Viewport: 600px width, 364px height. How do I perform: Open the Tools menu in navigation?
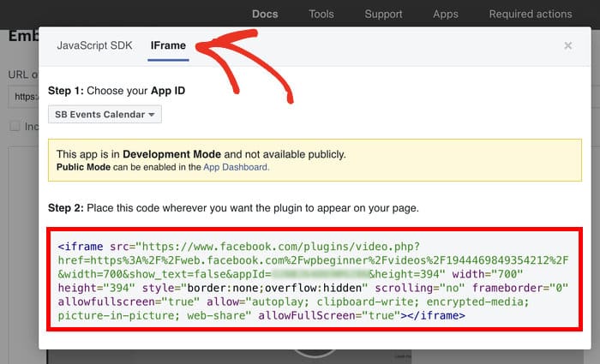pyautogui.click(x=321, y=14)
